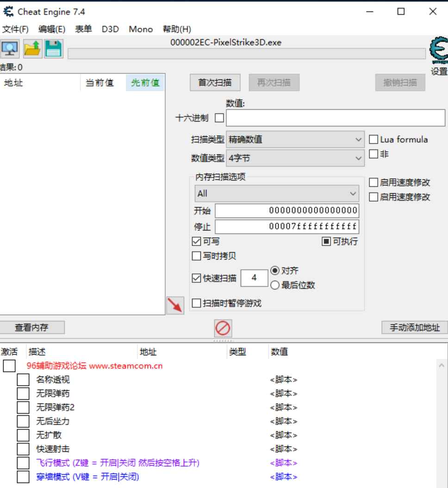Select the 无后坐力 row text
Image resolution: width=448 pixels, height=488 pixels.
53,421
